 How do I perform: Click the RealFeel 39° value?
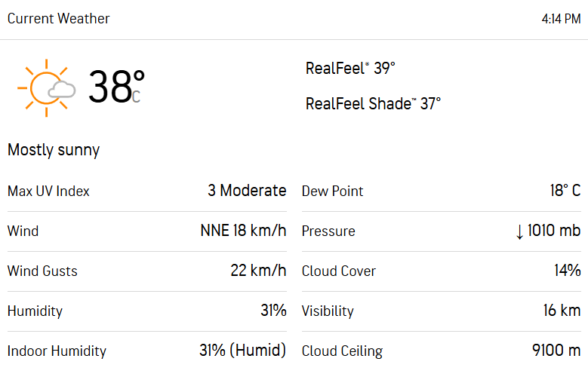pos(350,69)
